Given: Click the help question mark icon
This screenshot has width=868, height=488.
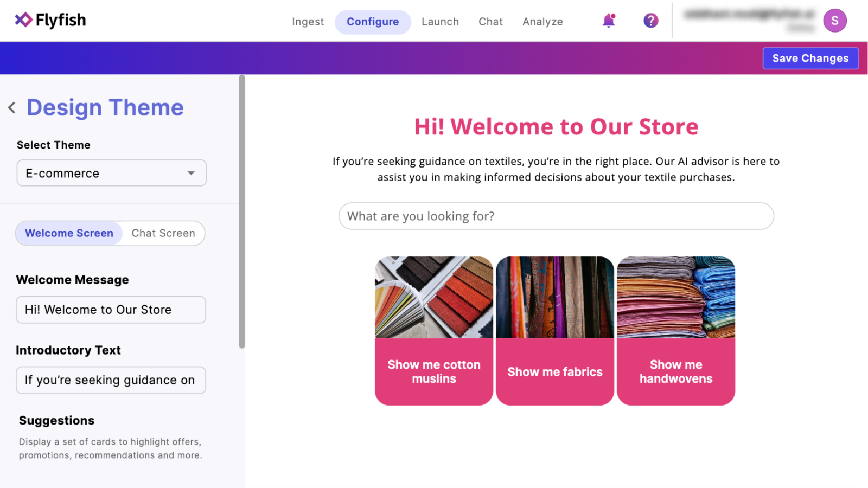Looking at the screenshot, I should tap(650, 20).
